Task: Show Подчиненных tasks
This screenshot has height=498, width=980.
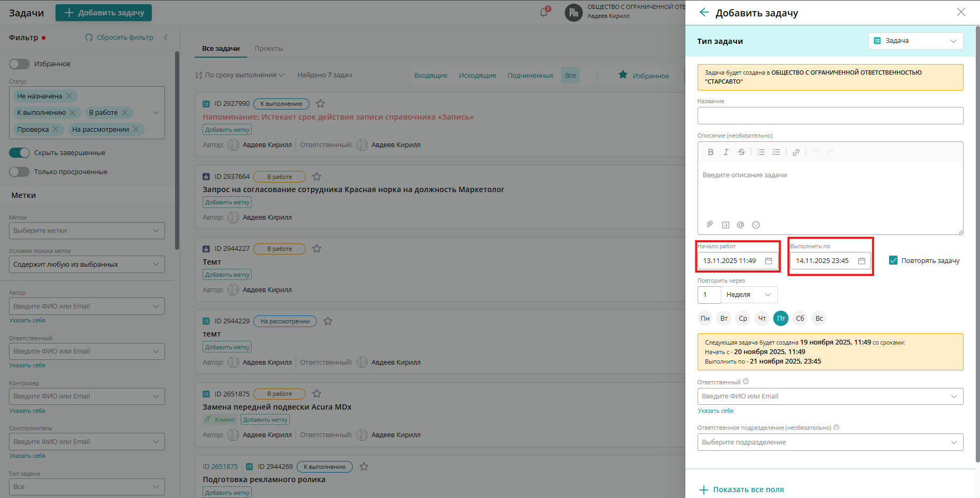Action: pyautogui.click(x=530, y=75)
